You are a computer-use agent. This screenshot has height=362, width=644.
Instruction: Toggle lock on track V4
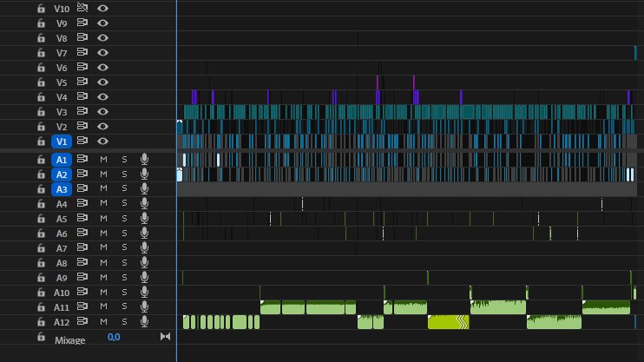coord(41,97)
